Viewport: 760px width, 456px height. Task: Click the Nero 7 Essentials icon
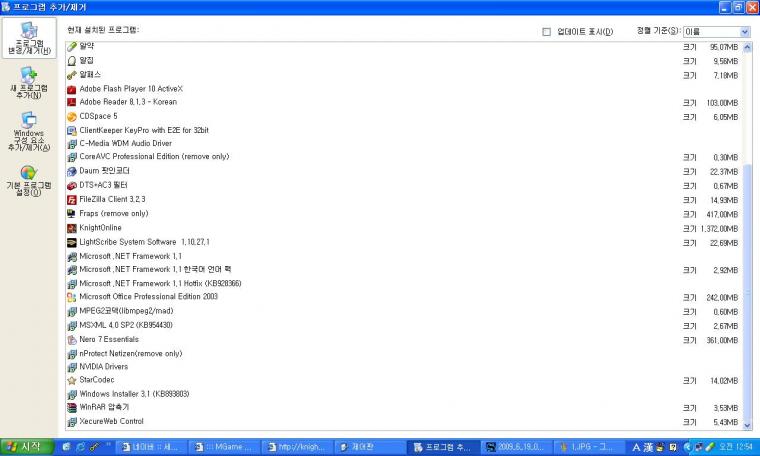point(72,340)
